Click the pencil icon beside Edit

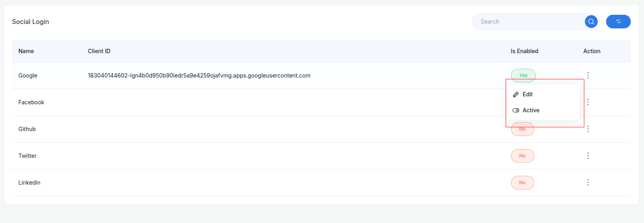point(516,94)
